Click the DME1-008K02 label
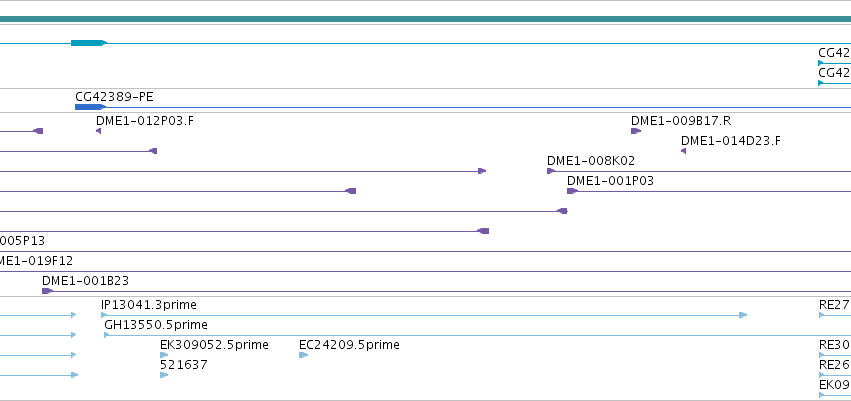 coord(590,161)
